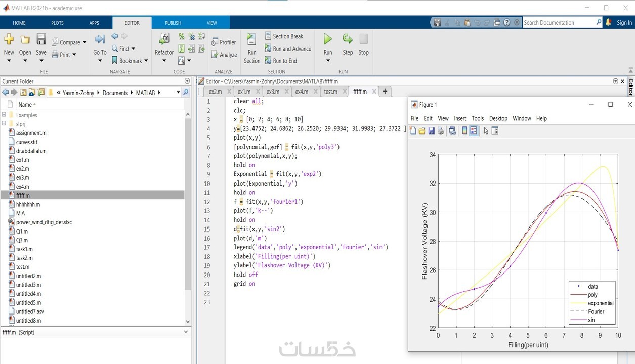
Task: Click the Run and Advance button
Action: [287, 49]
